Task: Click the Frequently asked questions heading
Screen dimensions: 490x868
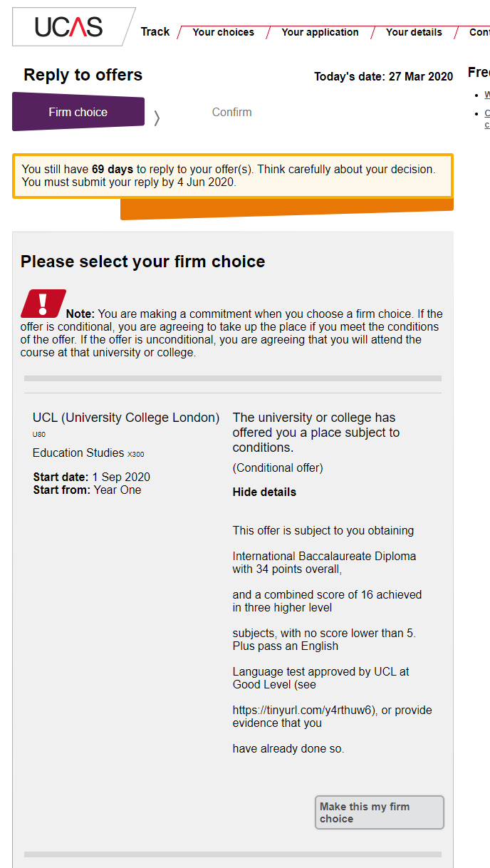Action: [477, 72]
